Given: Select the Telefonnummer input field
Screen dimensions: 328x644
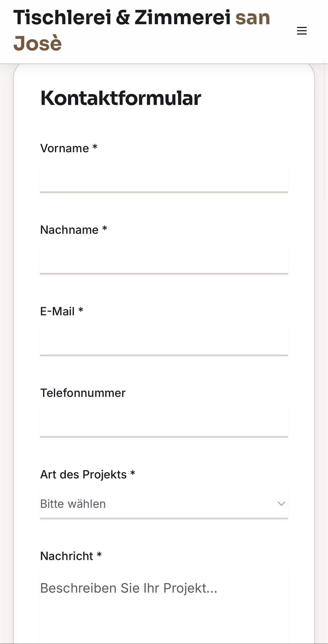Looking at the screenshot, I should pos(164,422).
